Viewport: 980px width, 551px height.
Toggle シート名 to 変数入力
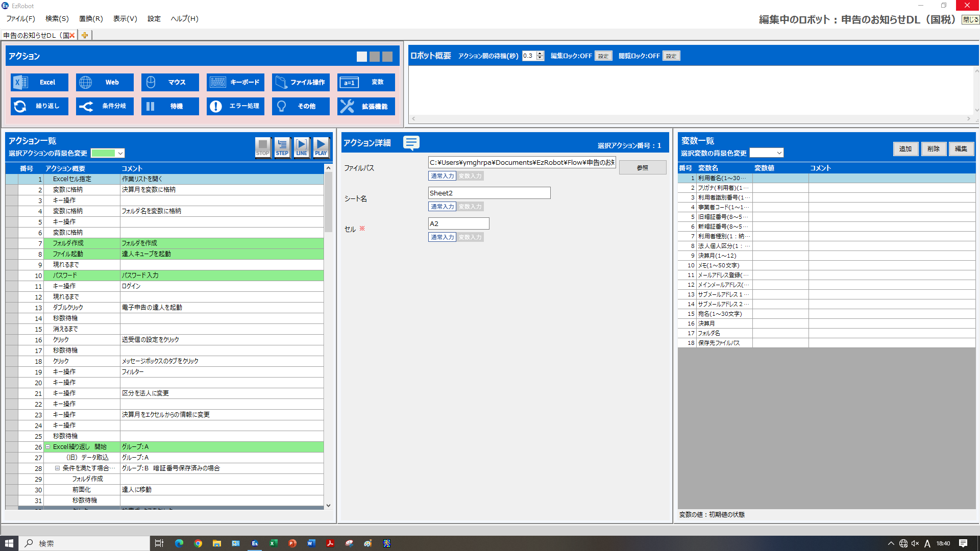[x=470, y=207]
